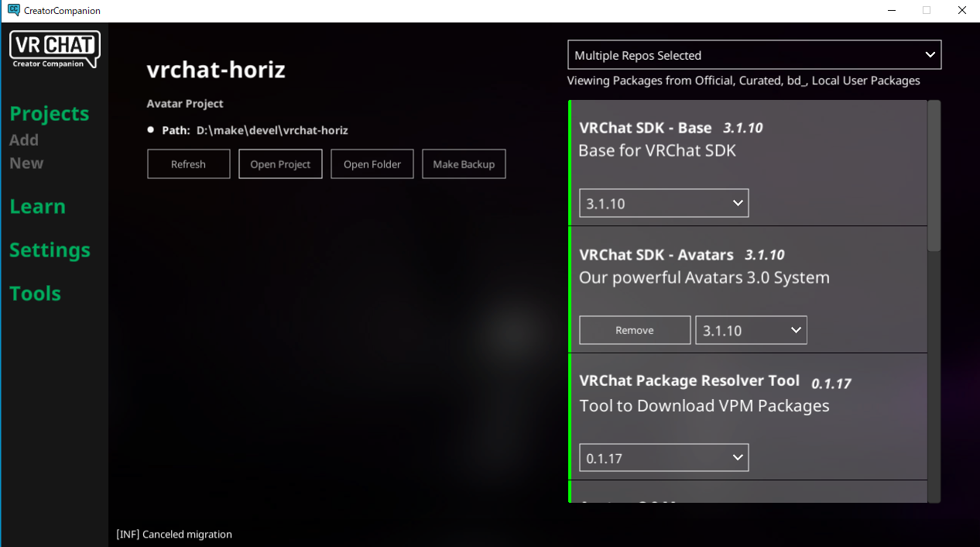Click the VRChat Creator Companion logo
The width and height of the screenshot is (980, 547).
[x=55, y=50]
